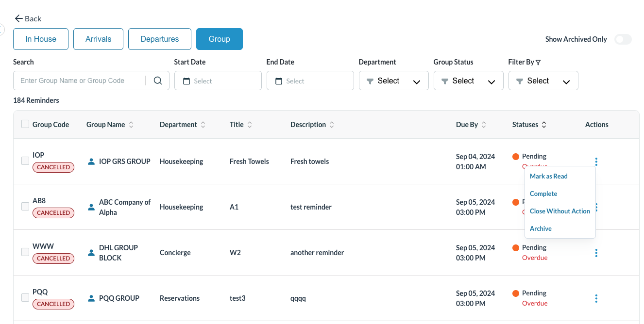Select Close Without Action option

coord(559,211)
